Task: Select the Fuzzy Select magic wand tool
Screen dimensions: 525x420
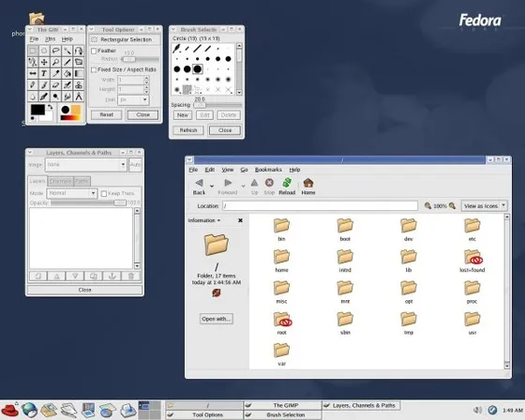Action: [67, 51]
